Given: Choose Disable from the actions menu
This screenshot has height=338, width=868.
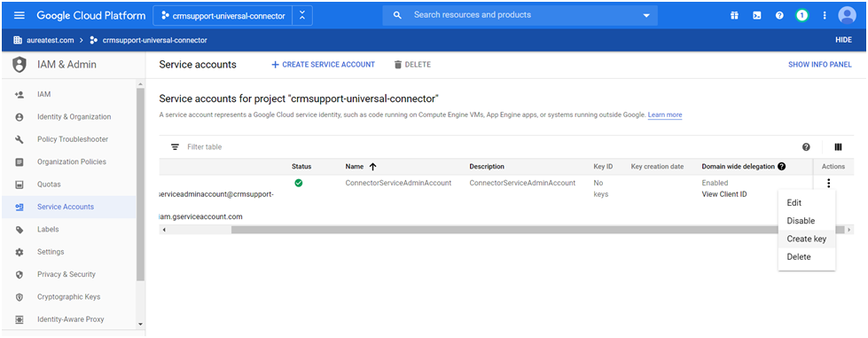Looking at the screenshot, I should click(807, 221).
